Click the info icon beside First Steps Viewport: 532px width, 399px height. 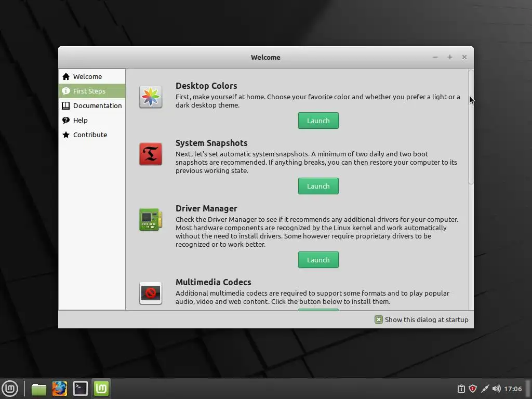(x=66, y=91)
